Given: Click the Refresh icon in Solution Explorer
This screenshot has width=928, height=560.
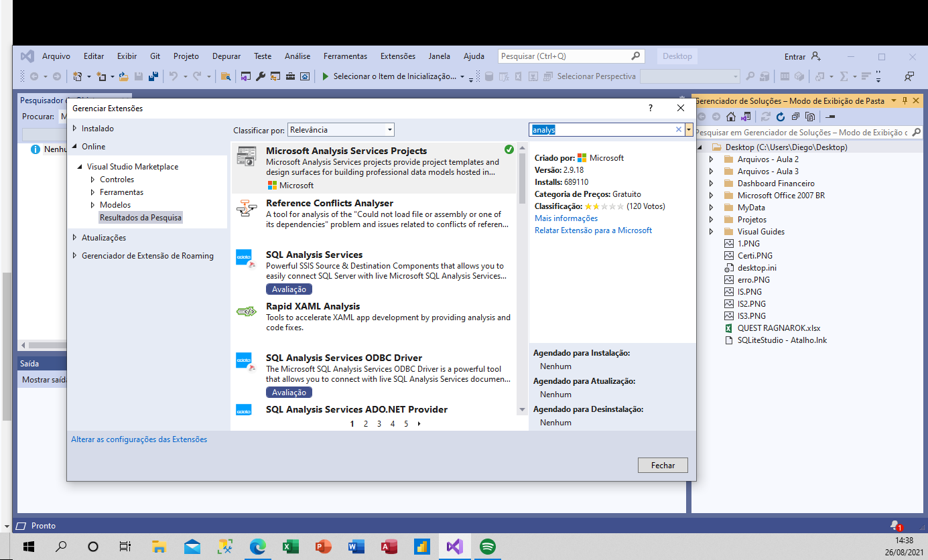Looking at the screenshot, I should (780, 117).
